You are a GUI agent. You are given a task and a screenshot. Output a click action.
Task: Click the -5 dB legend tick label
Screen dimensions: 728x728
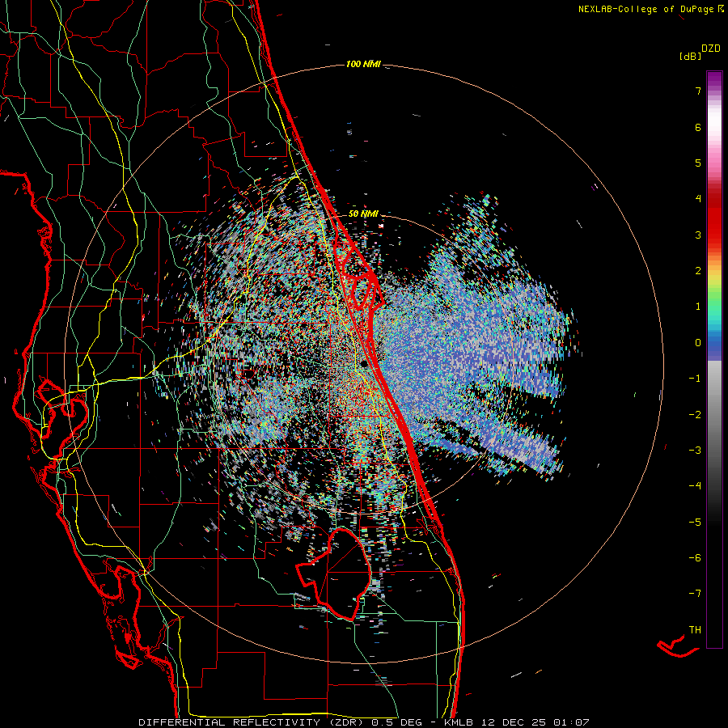coord(695,523)
